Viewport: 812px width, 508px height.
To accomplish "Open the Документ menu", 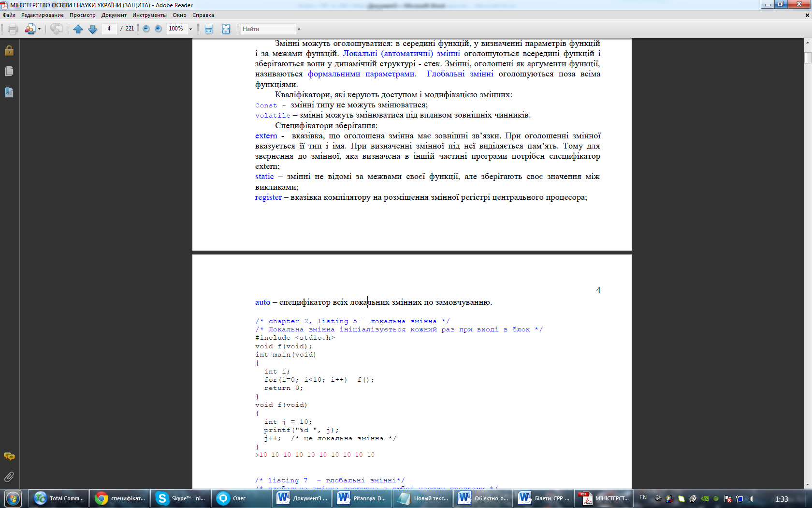I will tap(114, 15).
